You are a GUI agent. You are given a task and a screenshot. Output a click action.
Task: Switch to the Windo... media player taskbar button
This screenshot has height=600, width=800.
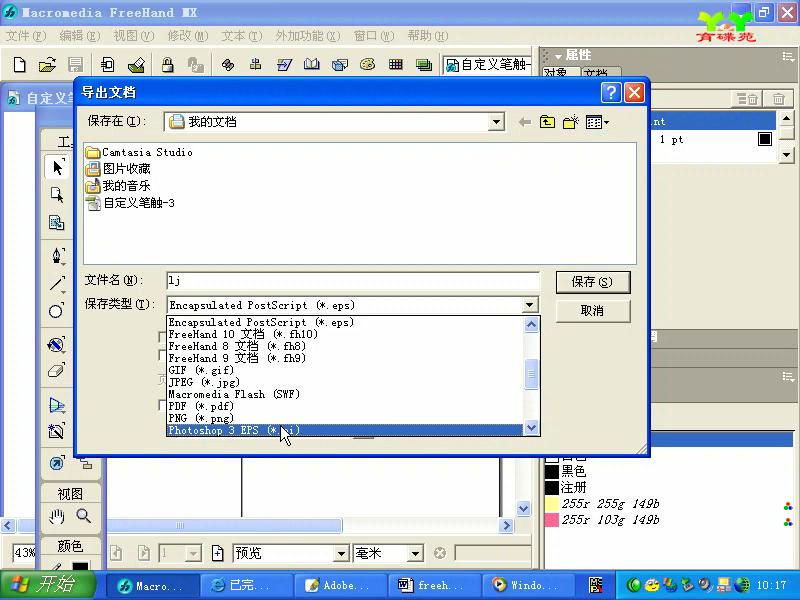pyautogui.click(x=531, y=585)
